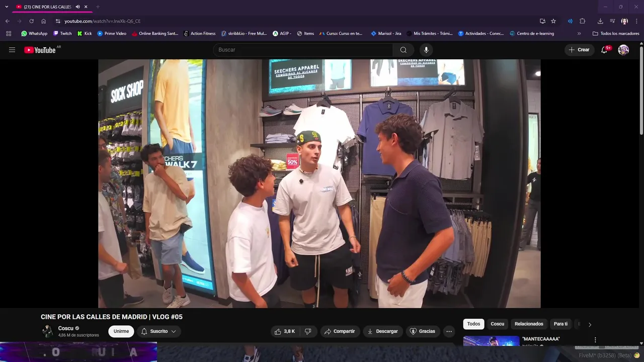This screenshot has height=362, width=644.
Task: Open the Online Banking Santander bookmark
Action: (155, 34)
